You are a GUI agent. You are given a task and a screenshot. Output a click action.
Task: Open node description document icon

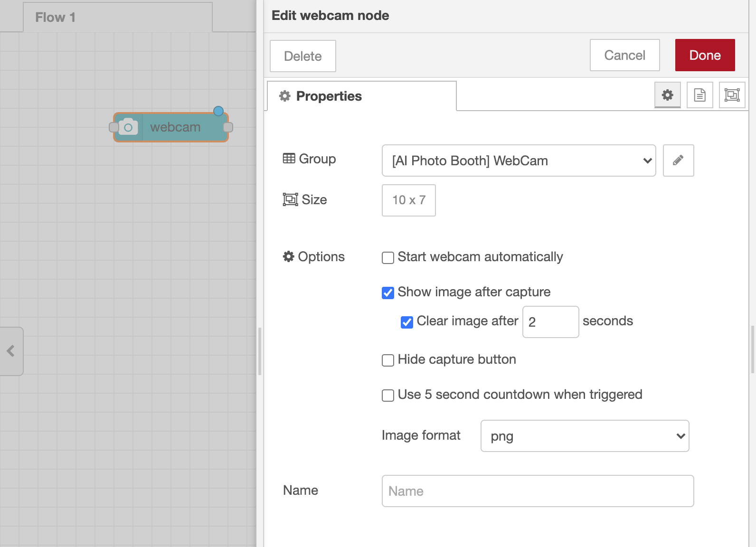[699, 95]
